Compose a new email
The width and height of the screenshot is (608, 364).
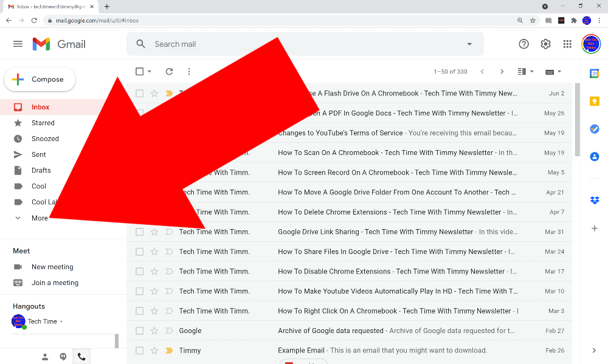tap(40, 80)
